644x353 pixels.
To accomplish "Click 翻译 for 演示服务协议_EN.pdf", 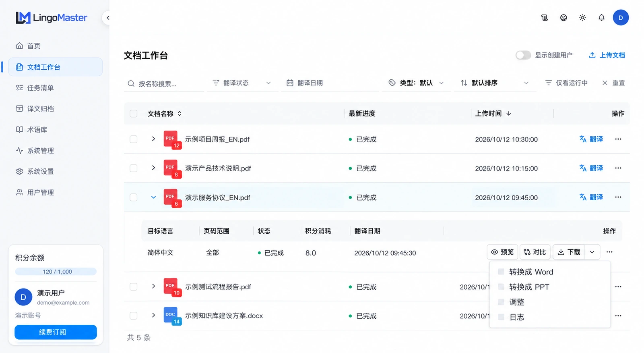I will coord(591,197).
